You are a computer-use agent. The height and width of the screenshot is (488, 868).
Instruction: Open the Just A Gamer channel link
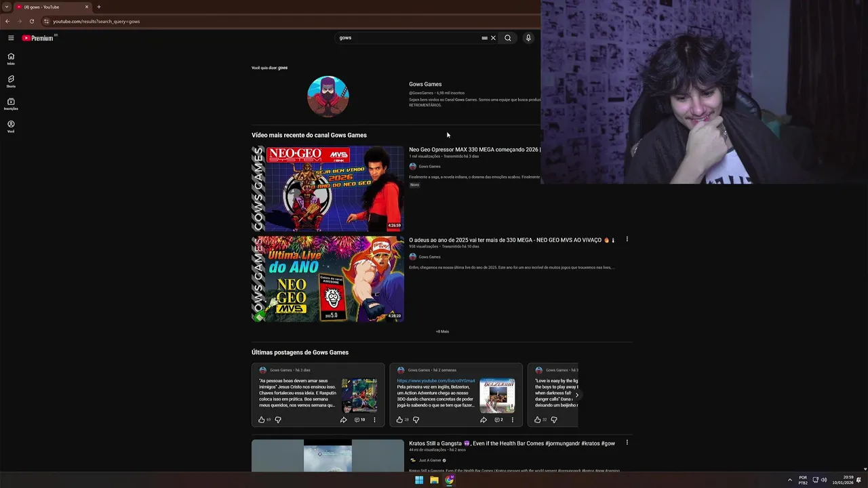point(430,460)
